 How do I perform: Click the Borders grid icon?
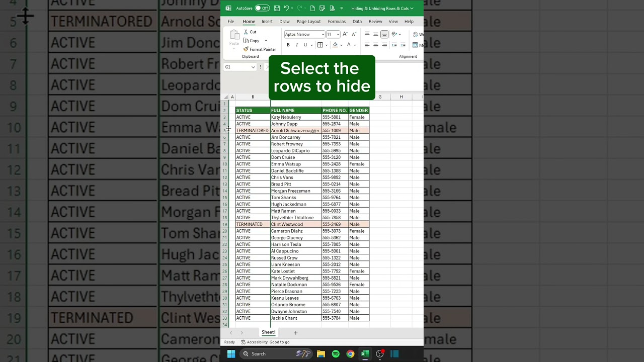320,45
